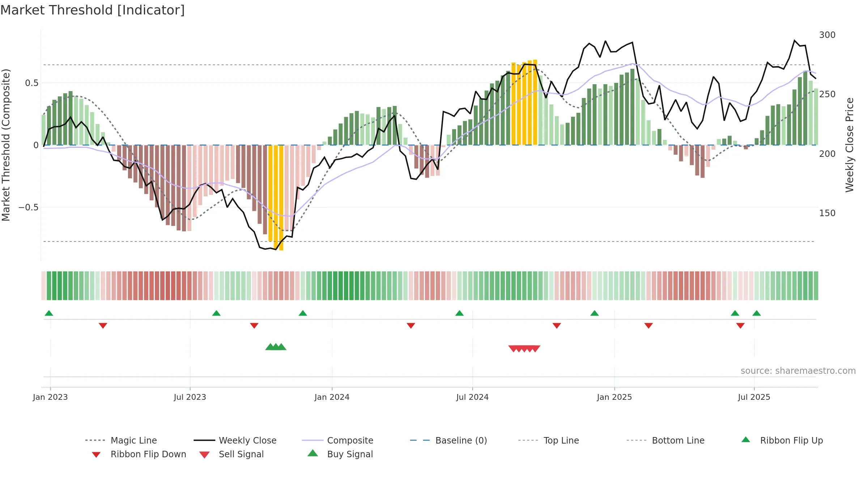Toggle the Weekly Close legend entry
The image size is (868, 488).
point(235,440)
